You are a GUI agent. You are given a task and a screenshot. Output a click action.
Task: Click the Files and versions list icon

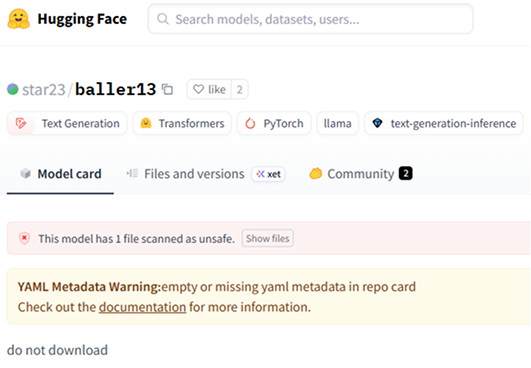click(132, 174)
